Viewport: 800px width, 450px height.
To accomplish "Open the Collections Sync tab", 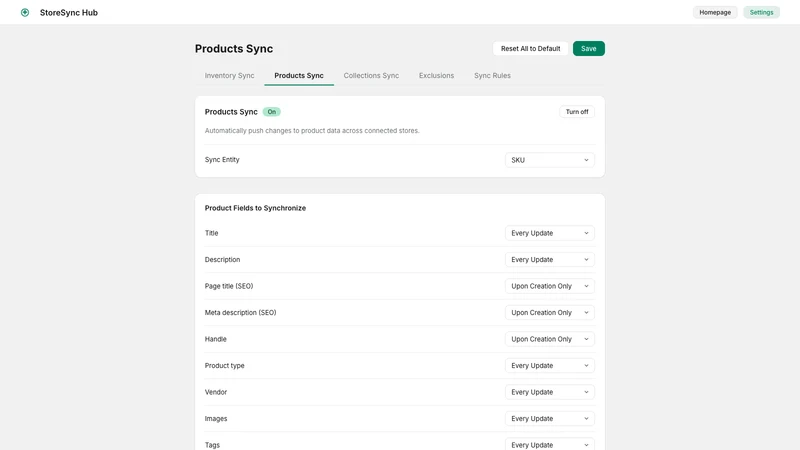I will pos(371,76).
